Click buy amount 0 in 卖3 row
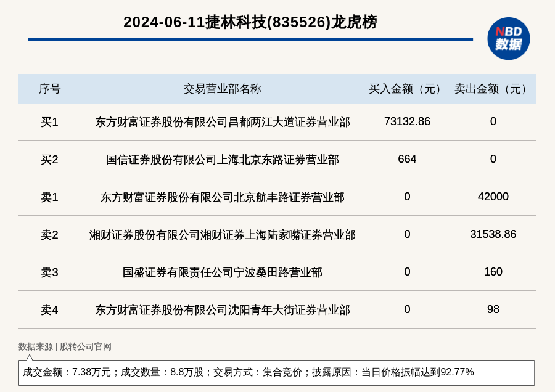Image resolution: width=555 pixels, height=392 pixels. (x=407, y=271)
